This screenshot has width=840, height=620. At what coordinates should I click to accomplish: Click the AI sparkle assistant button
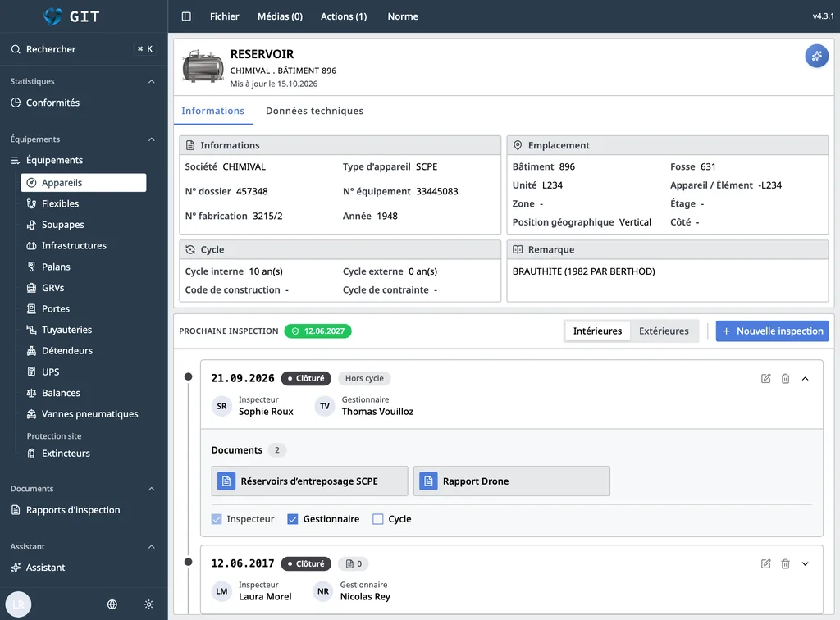tap(816, 56)
